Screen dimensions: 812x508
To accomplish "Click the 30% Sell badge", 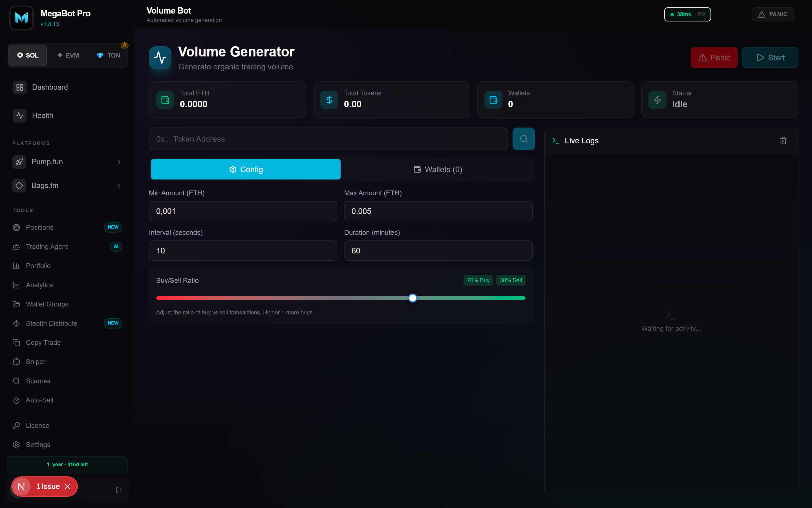I will [x=511, y=280].
